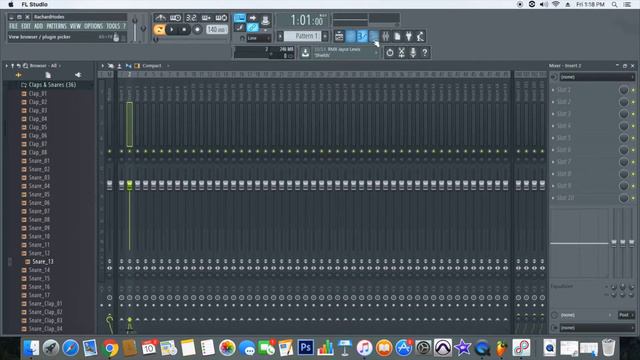This screenshot has height=360, width=640.
Task: Click the download content library icon
Action: click(x=305, y=53)
